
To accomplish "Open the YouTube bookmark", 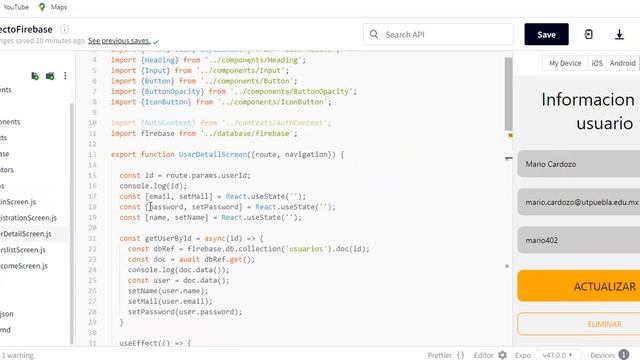I will [x=16, y=7].
